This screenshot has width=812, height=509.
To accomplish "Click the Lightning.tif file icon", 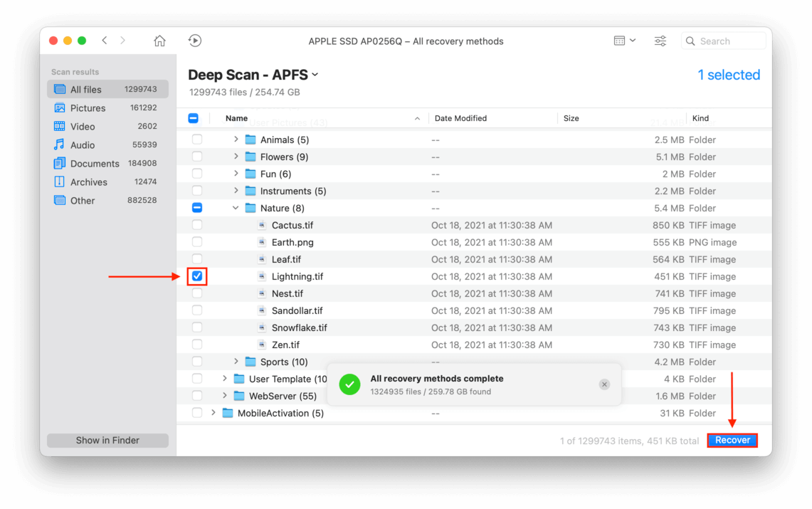I will coord(262,276).
